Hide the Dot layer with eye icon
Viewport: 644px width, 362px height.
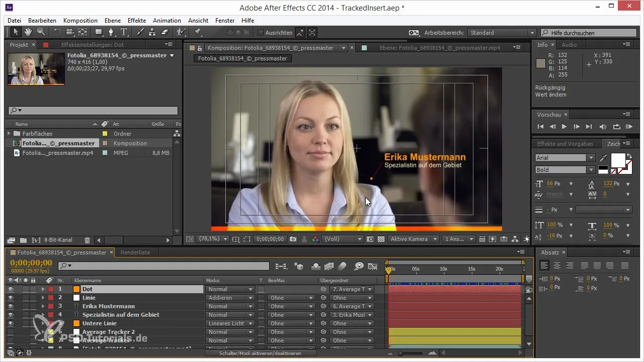pyautogui.click(x=11, y=289)
